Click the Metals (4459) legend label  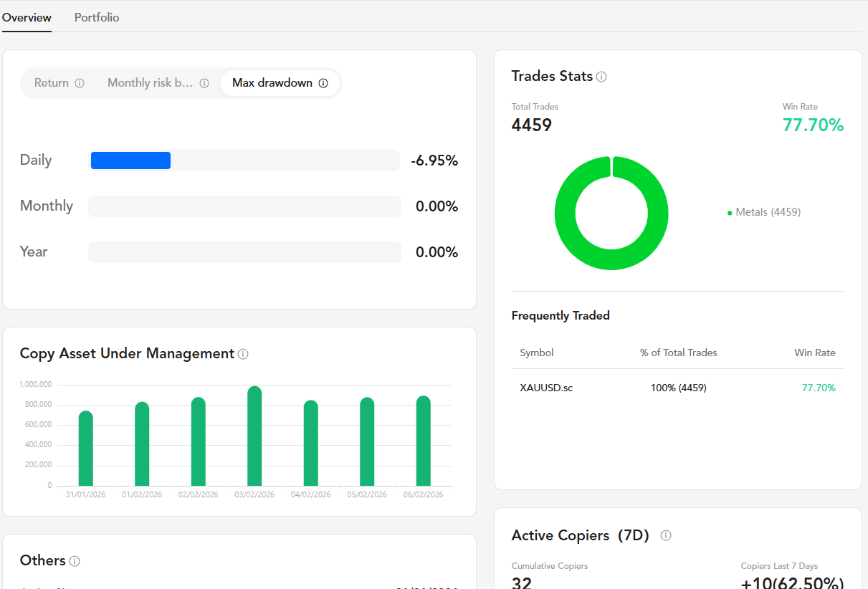coord(768,212)
